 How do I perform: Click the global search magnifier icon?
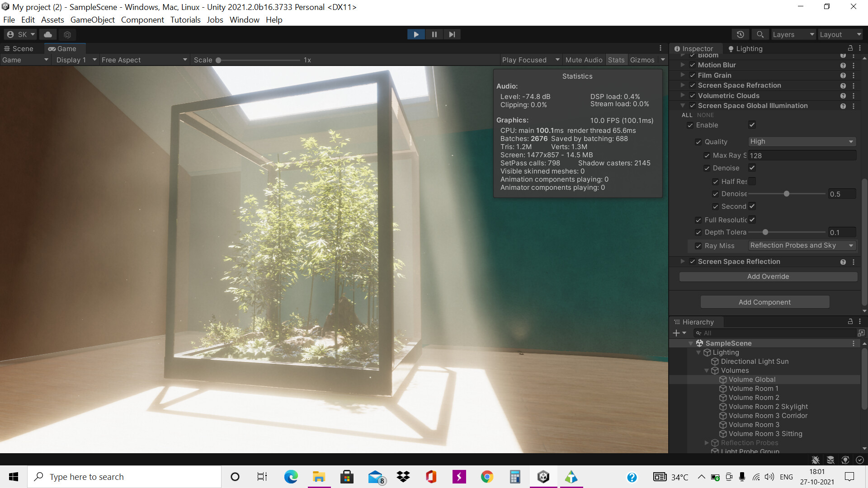760,34
